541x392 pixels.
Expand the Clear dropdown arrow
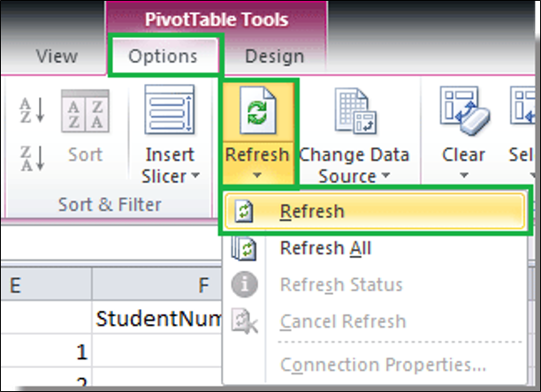tap(464, 176)
